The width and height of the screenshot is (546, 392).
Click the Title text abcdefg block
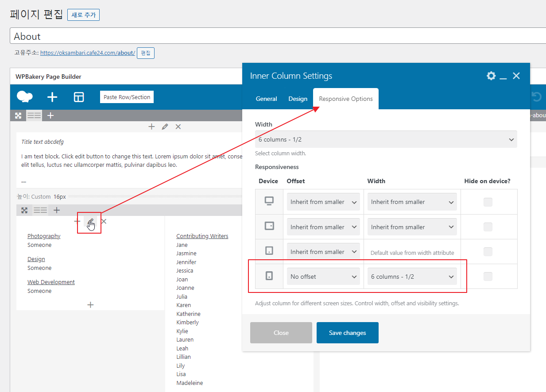43,142
